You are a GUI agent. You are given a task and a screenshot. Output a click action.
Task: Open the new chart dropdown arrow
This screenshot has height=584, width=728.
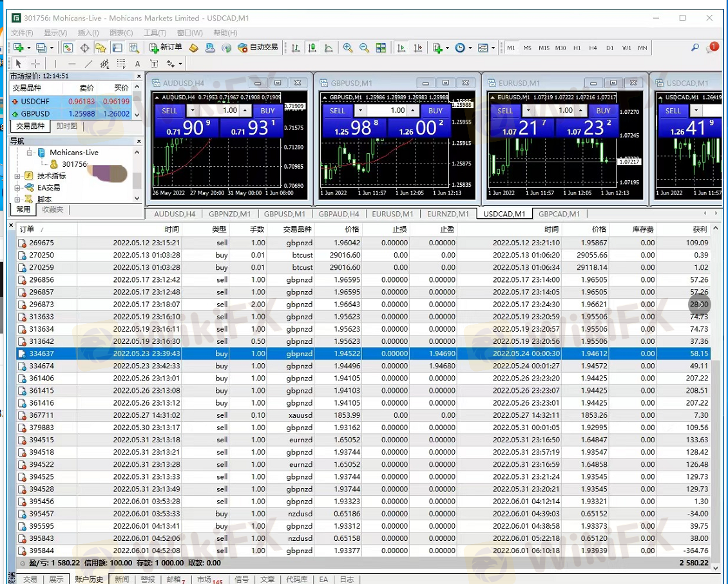pos(28,48)
